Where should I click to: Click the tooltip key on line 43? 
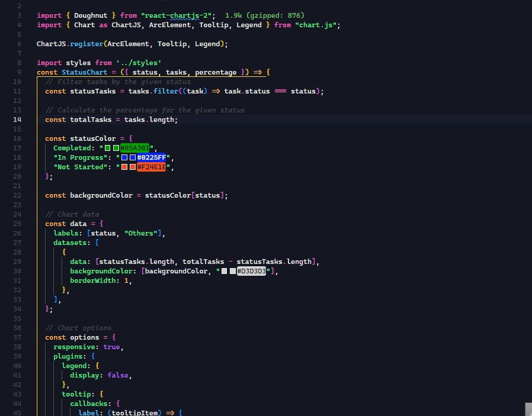pyautogui.click(x=76, y=394)
